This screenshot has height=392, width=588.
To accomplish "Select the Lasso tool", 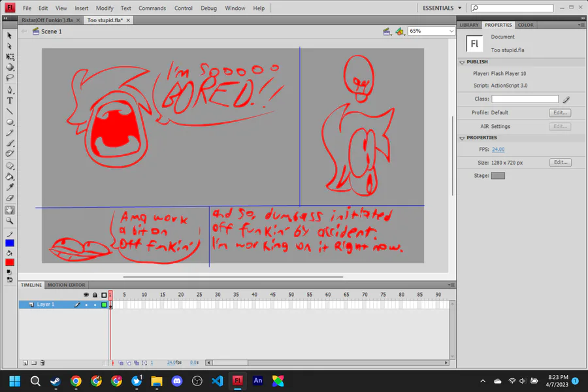I will coord(10,78).
